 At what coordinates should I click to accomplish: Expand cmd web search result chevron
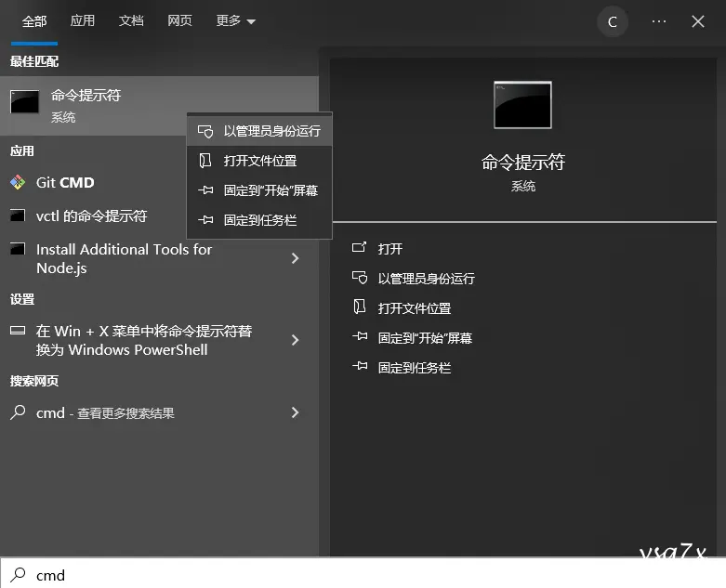tap(295, 412)
